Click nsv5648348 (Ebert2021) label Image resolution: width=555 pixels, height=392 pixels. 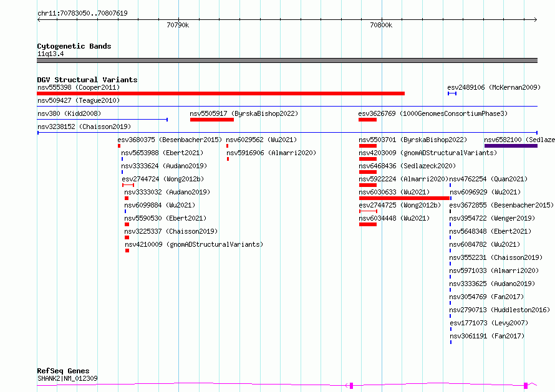[x=491, y=231]
